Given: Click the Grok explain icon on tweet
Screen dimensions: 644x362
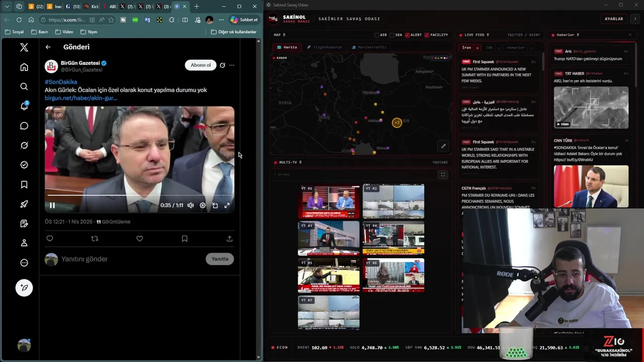Looking at the screenshot, I should pyautogui.click(x=222, y=65).
